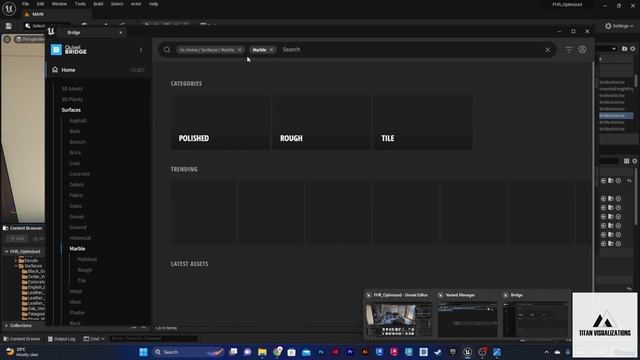Expand the Decals folder
Image resolution: width=640 pixels, height=360 pixels.
[16, 260]
